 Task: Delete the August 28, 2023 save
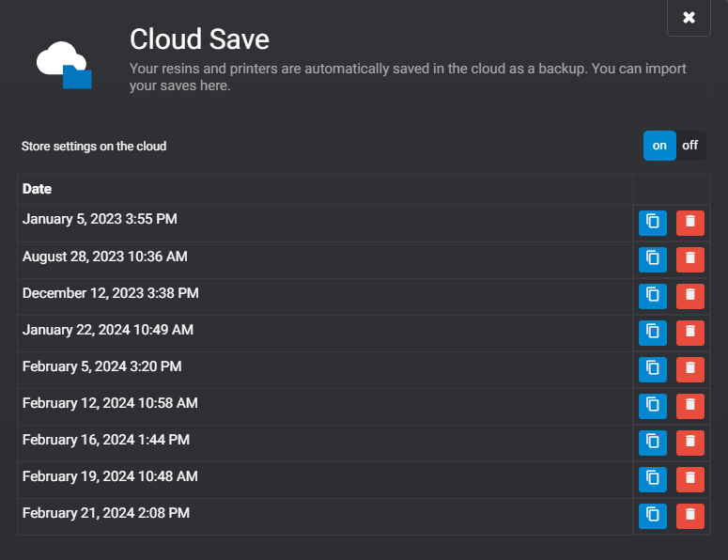click(x=689, y=259)
